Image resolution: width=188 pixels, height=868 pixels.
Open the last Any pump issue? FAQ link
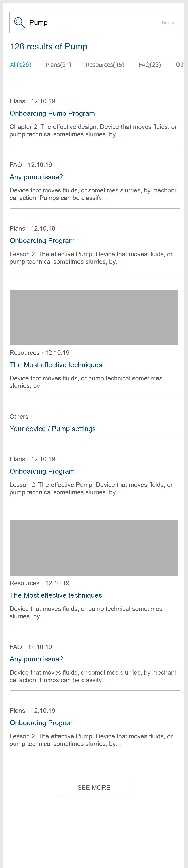36,659
